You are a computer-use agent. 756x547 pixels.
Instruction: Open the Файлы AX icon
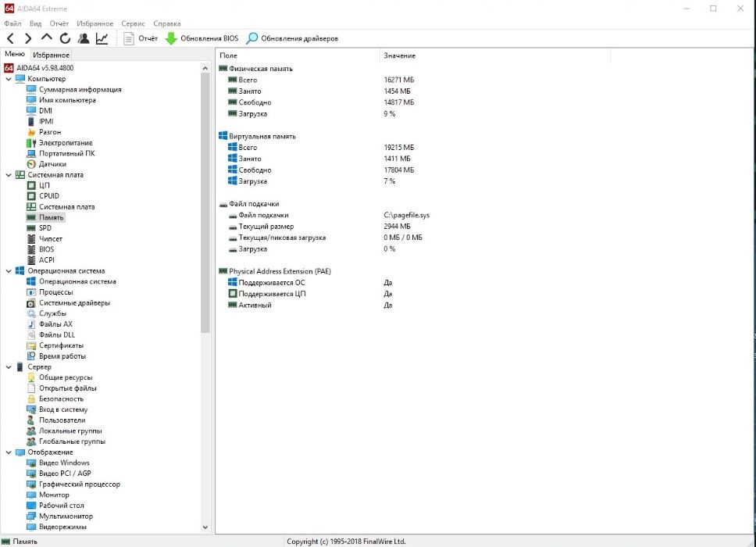31,324
